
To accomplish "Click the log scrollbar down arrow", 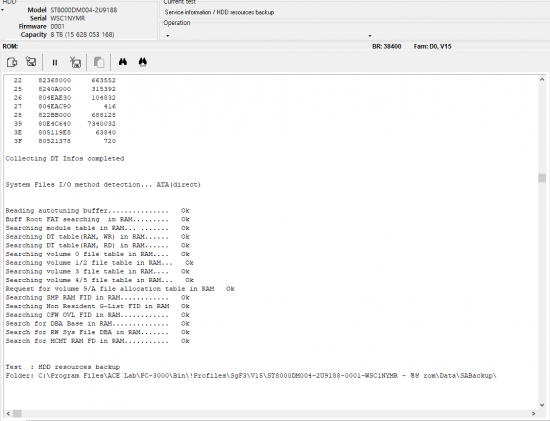I will pos(542,405).
